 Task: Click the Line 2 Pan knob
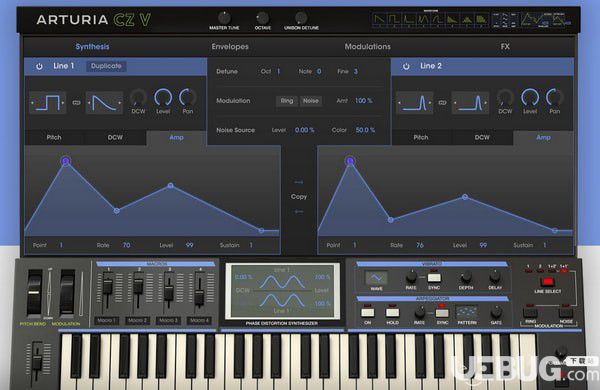point(554,98)
